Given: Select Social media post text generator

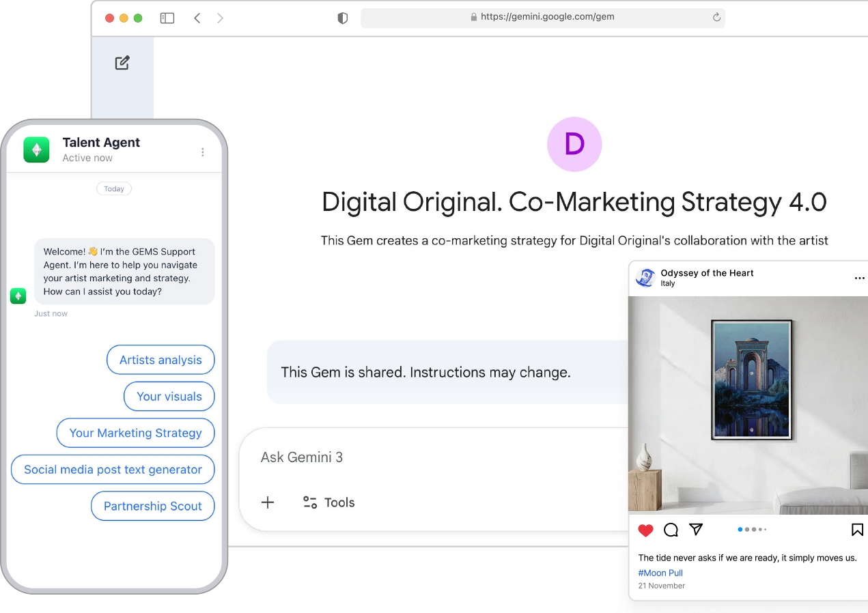Looking at the screenshot, I should pyautogui.click(x=113, y=470).
